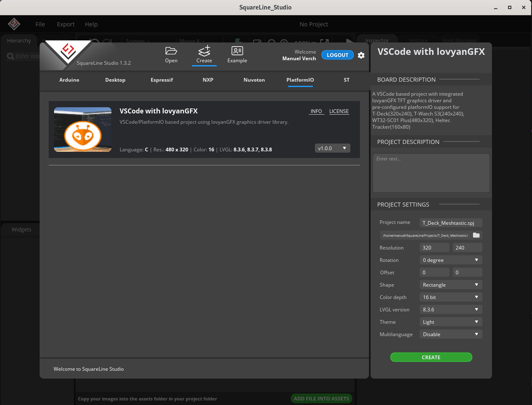532x405 pixels.
Task: Open the Rotation dropdown
Action: [x=451, y=260]
